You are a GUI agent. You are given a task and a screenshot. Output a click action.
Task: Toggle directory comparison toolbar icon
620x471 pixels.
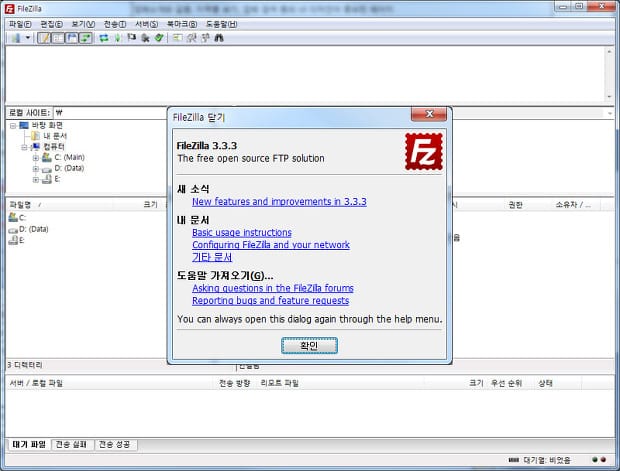[191, 38]
